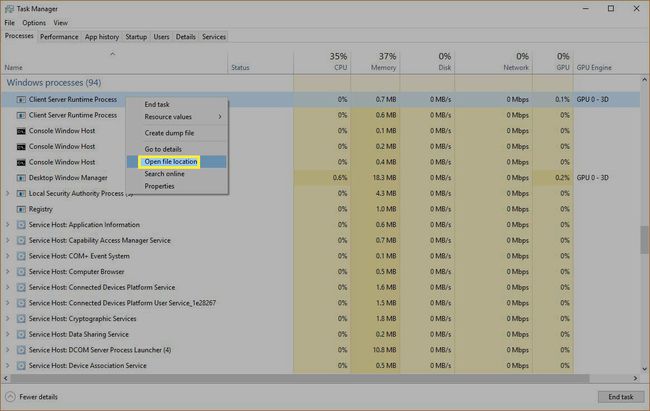Expand Service Host: Capability Access Manager Service
Screen dimensions: 650x411
[7, 241]
